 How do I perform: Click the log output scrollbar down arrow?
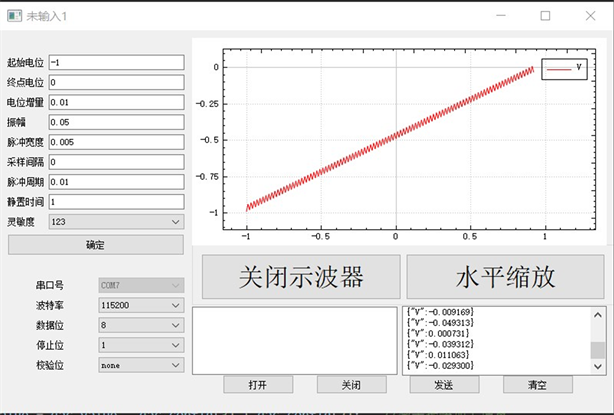[x=598, y=367]
